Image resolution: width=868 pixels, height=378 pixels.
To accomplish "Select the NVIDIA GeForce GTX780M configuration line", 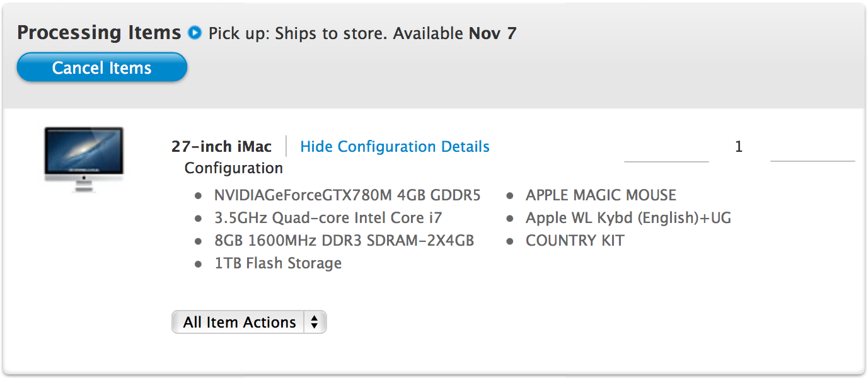I will (x=347, y=195).
